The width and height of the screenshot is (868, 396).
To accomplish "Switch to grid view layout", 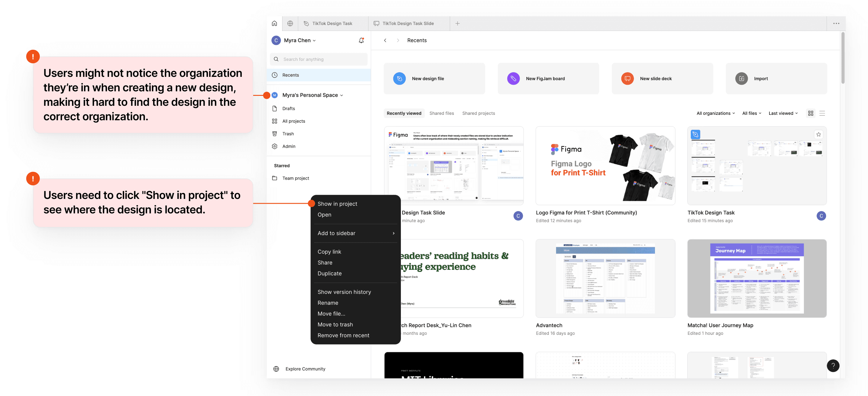I will [x=810, y=113].
